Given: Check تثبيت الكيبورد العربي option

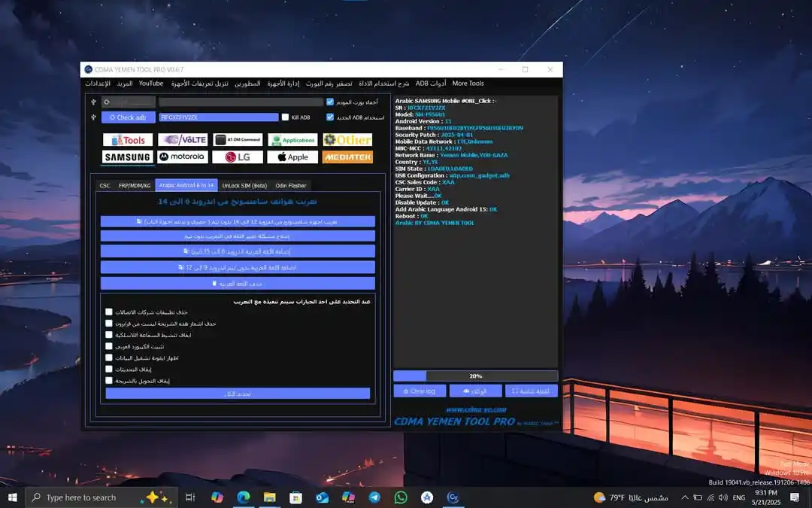Looking at the screenshot, I should tap(109, 346).
